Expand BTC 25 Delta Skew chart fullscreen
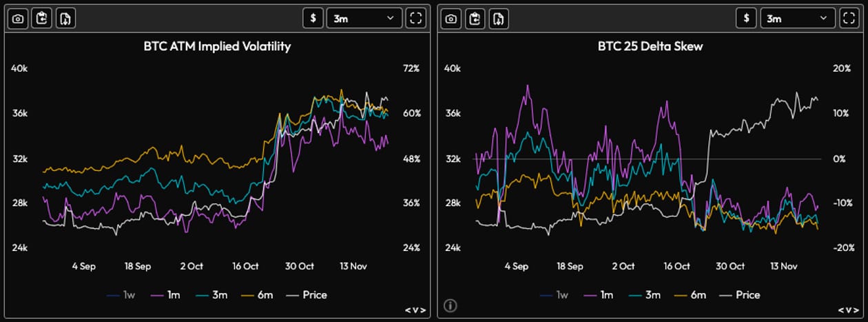This screenshot has width=868, height=322. pyautogui.click(x=848, y=18)
